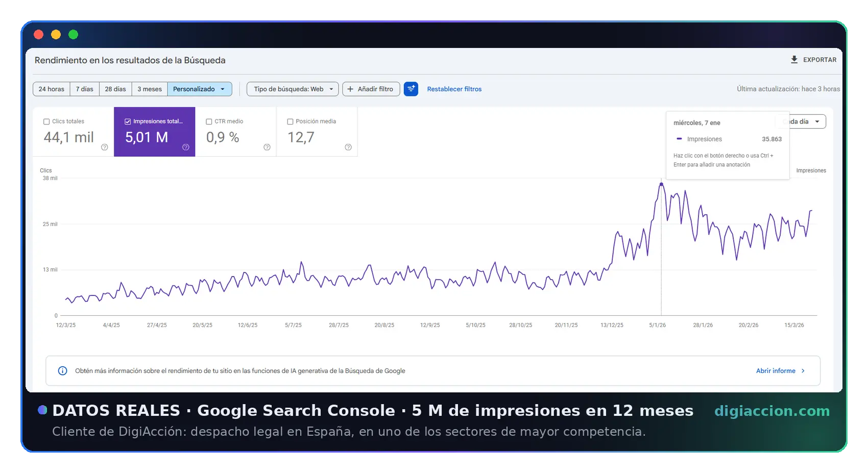
Task: Uncheck the Impresiones totales checkbox
Action: pos(128,121)
